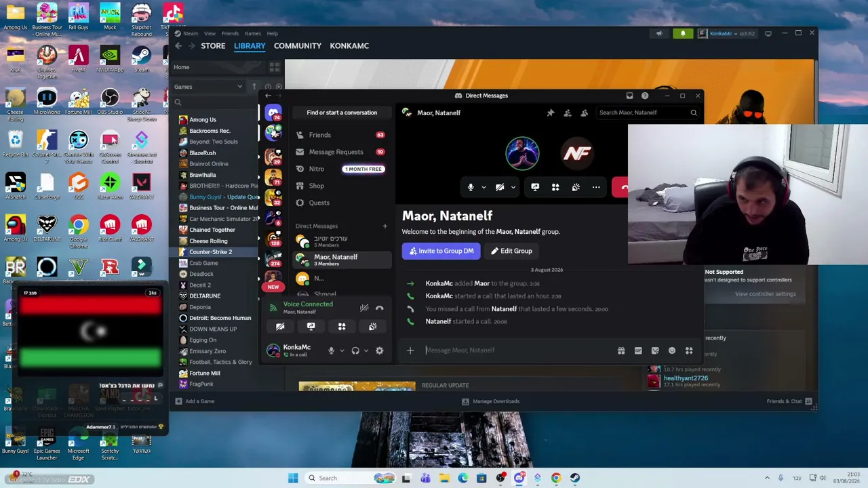Send a gift icon in message bar
This screenshot has width=868, height=488.
(621, 350)
